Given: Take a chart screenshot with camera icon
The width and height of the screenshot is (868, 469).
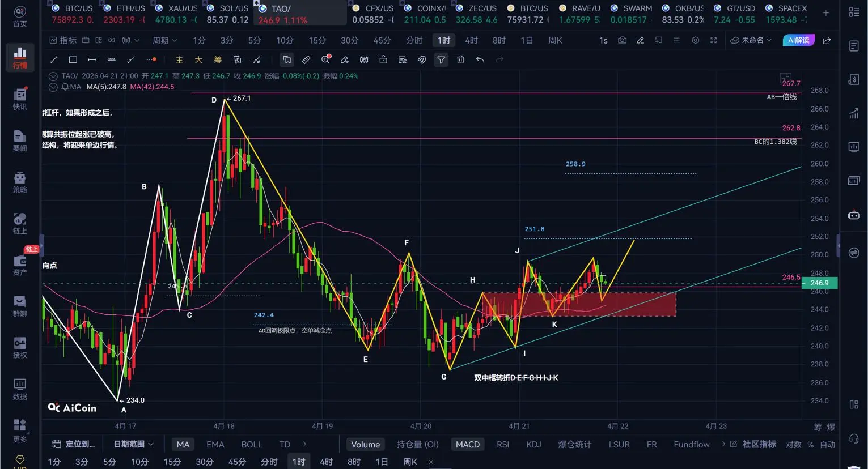Looking at the screenshot, I should (623, 40).
